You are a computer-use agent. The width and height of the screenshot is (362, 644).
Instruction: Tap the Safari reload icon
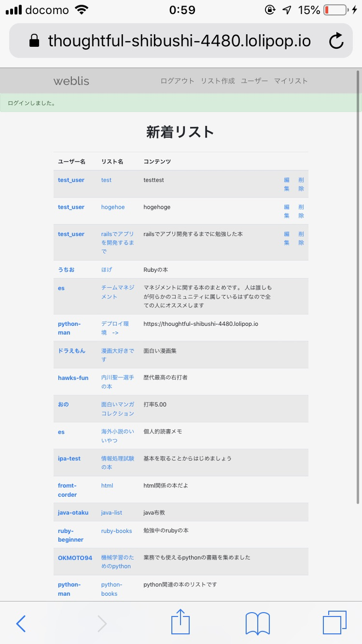[x=336, y=41]
